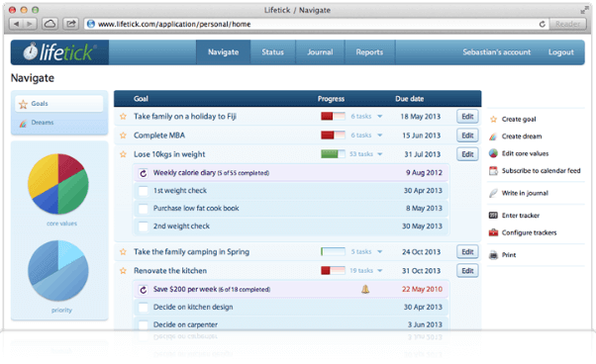
Task: Click the Goal column header
Action: click(x=141, y=99)
